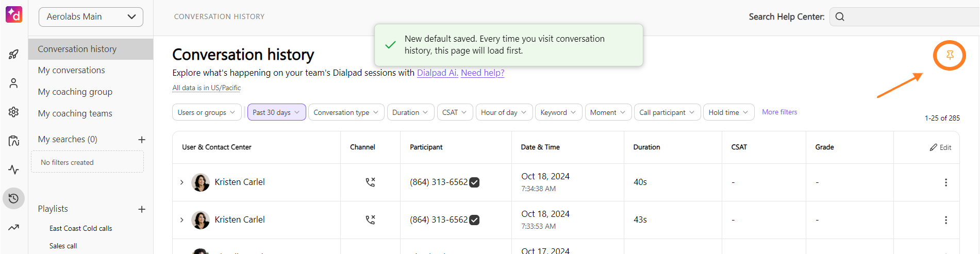This screenshot has height=254, width=980.
Task: Click the Dialpad logo icon
Action: (x=14, y=15)
